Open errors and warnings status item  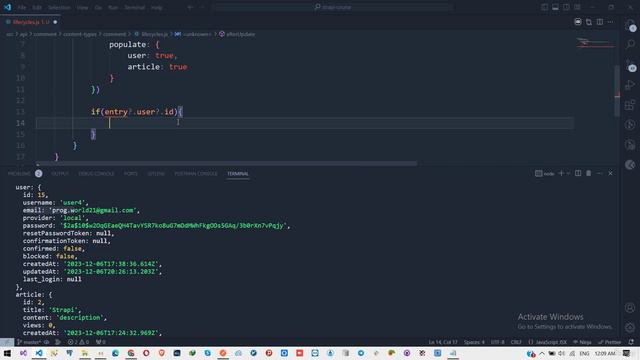click(x=78, y=342)
